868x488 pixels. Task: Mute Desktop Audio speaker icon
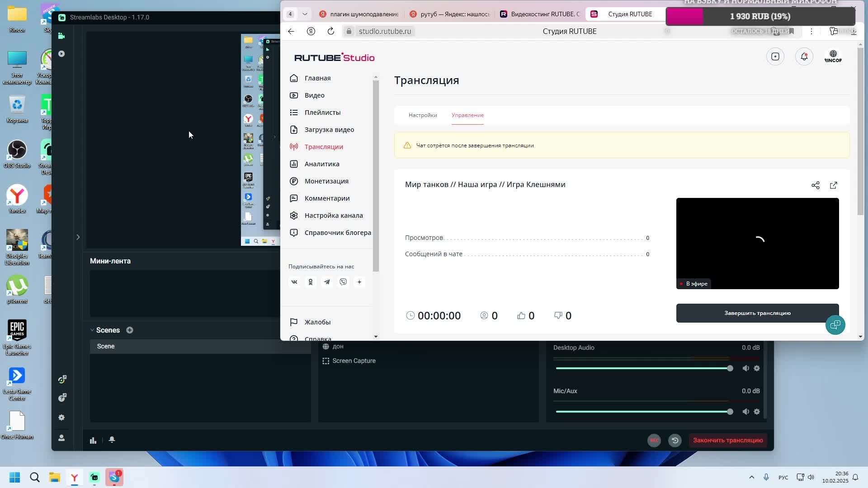pos(745,368)
